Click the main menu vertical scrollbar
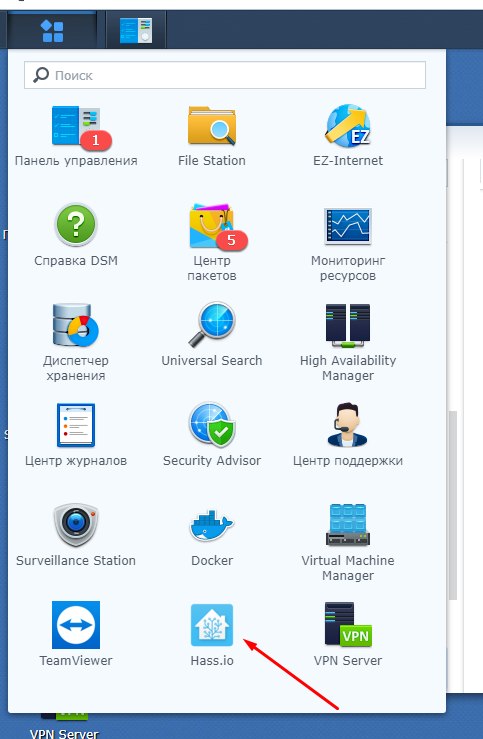The height and width of the screenshot is (739, 483). [x=453, y=505]
